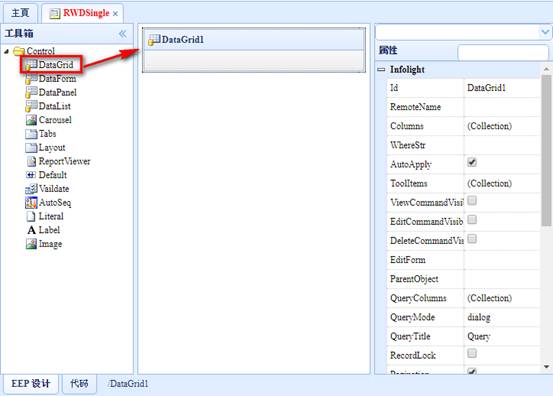Click the QueryTitle value Query
This screenshot has width=553, height=396.
(479, 336)
